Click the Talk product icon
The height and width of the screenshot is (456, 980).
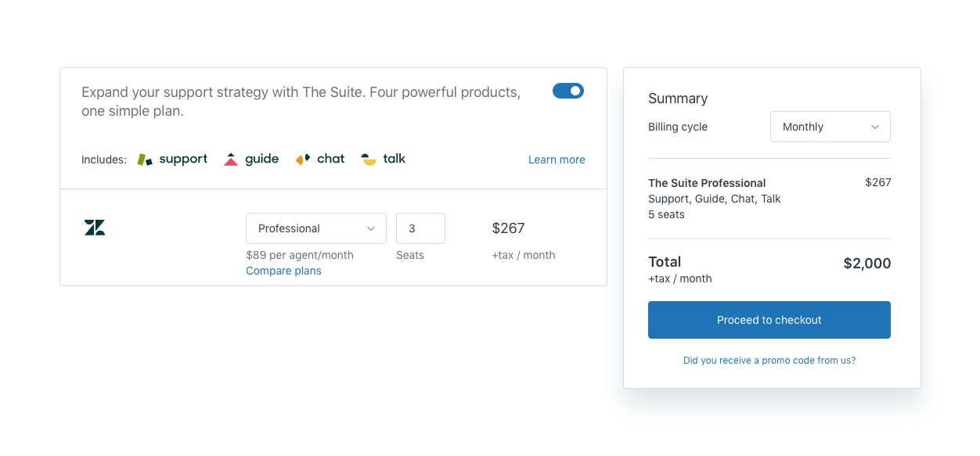coord(369,158)
